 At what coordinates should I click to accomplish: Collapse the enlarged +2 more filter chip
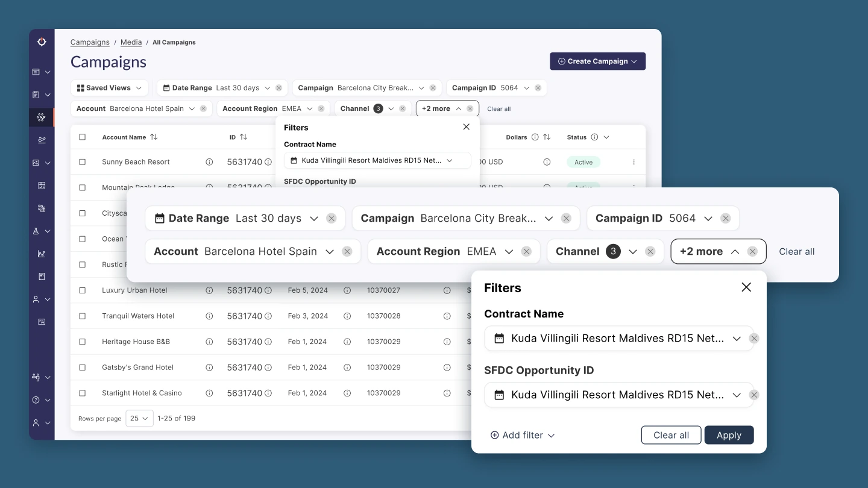[719, 251]
